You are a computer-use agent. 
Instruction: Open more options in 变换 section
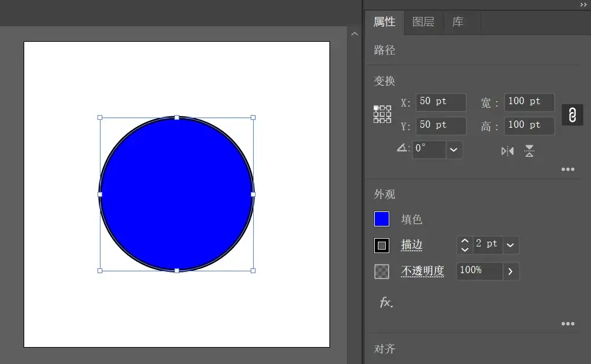[x=567, y=169]
